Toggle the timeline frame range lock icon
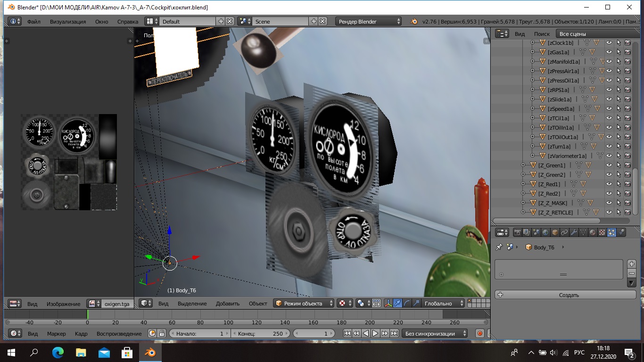This screenshot has width=644, height=362. click(162, 333)
